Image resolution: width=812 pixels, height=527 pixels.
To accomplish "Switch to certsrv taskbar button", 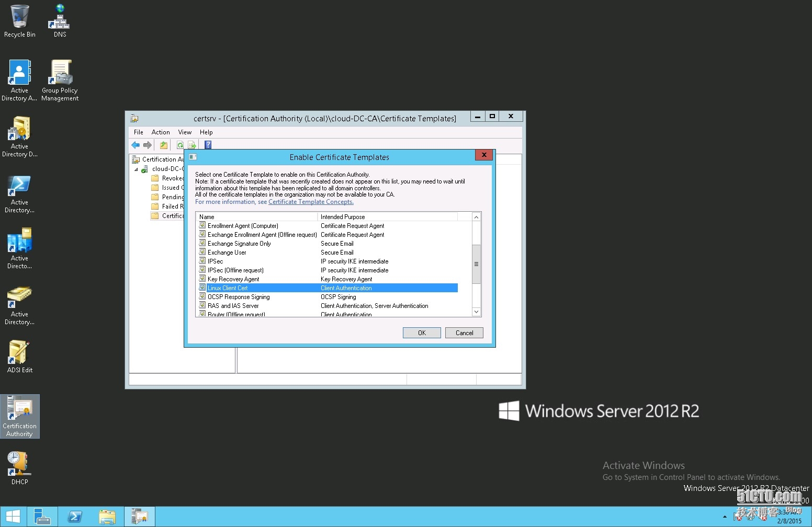I will click(140, 517).
